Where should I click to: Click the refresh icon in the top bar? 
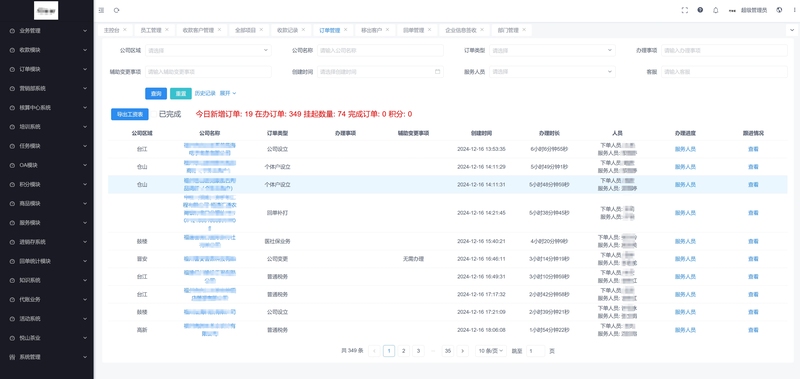(x=117, y=10)
